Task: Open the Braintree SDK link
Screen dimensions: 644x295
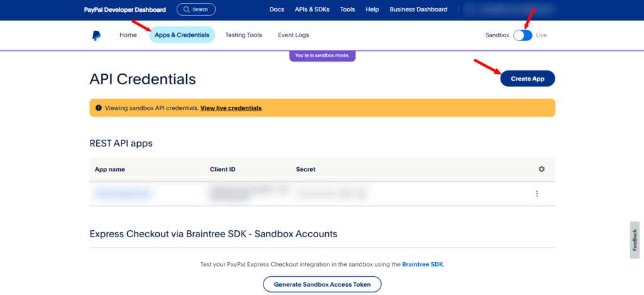Action: [423, 264]
